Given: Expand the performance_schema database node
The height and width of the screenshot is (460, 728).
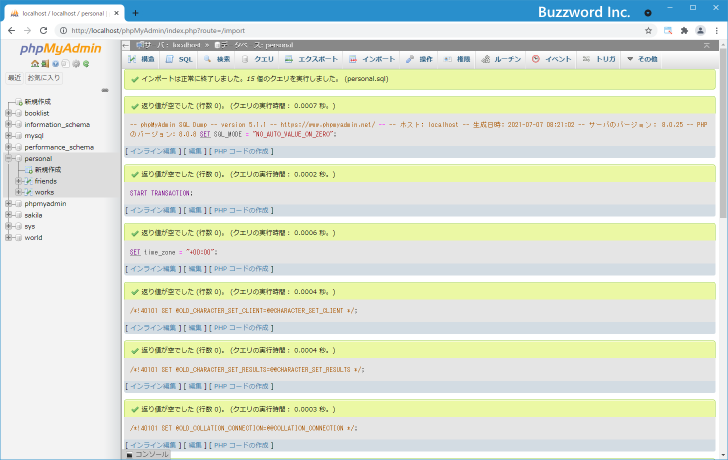Looking at the screenshot, I should coord(8,147).
